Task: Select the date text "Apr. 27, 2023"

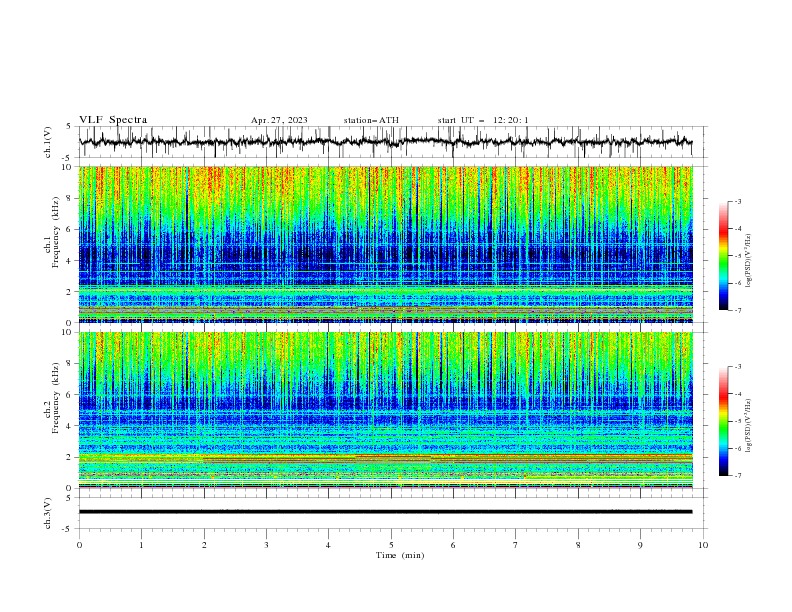Action: (x=279, y=120)
